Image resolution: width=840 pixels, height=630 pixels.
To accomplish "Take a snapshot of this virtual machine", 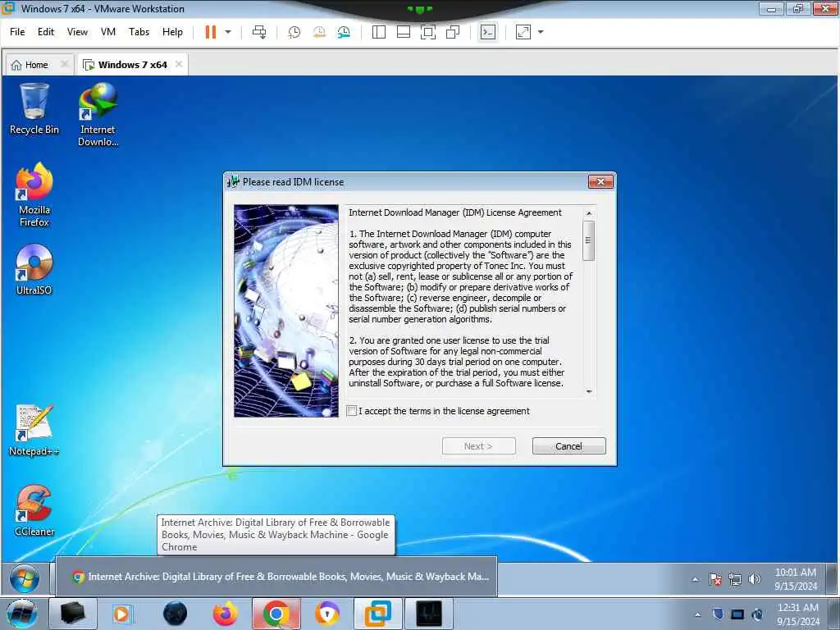I will 294,32.
